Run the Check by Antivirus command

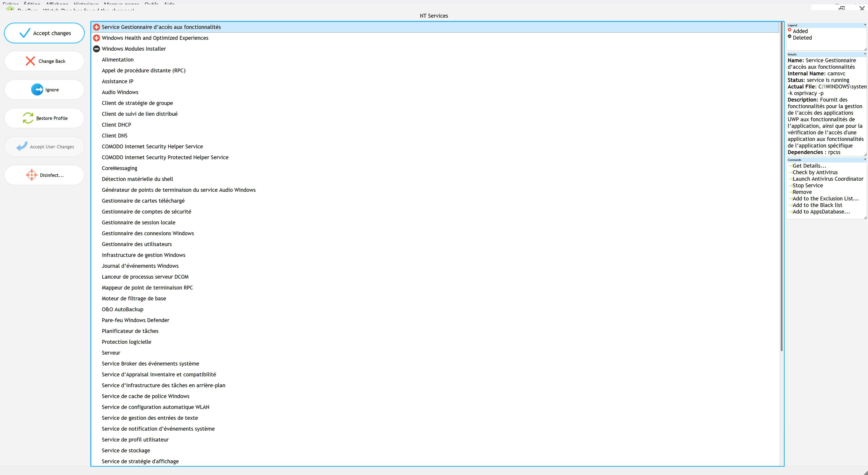pos(815,172)
